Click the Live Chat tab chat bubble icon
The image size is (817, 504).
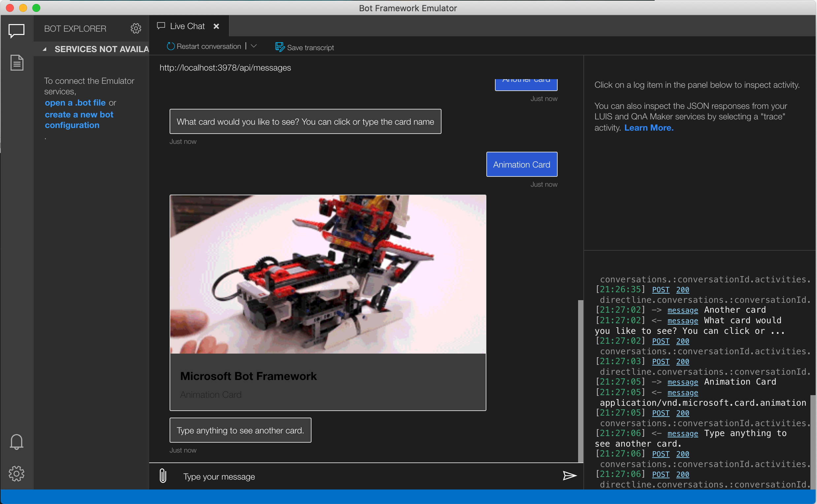tap(161, 26)
